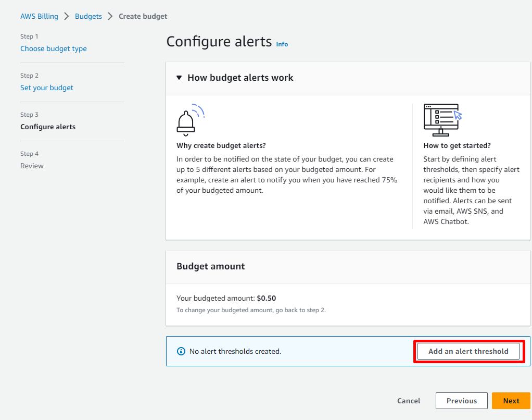
Task: Click the 'How budget alerts work' header text
Action: 240,78
